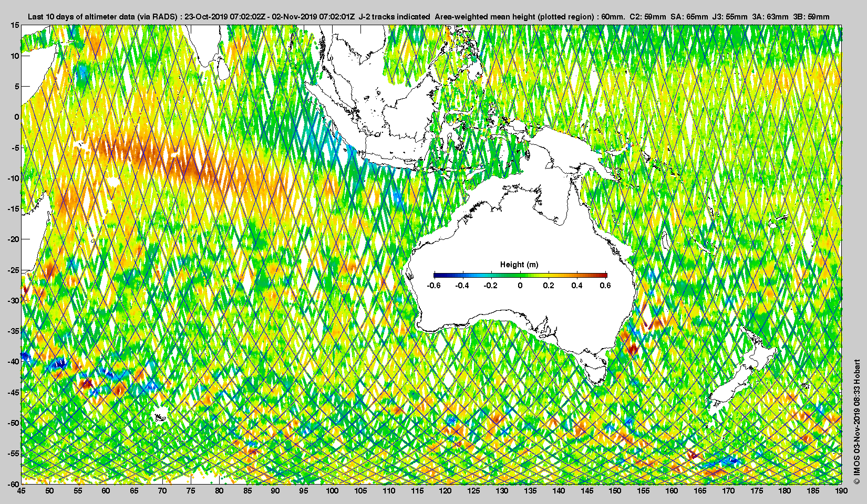Click longitude tick label 75 on bottom axis
Screen dimensions: 867x504
(191, 491)
